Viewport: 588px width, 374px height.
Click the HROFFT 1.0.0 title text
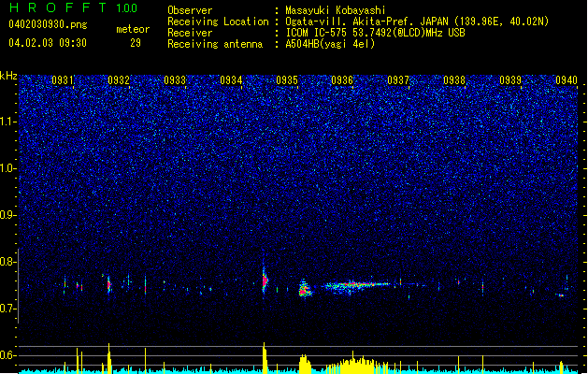click(x=73, y=7)
